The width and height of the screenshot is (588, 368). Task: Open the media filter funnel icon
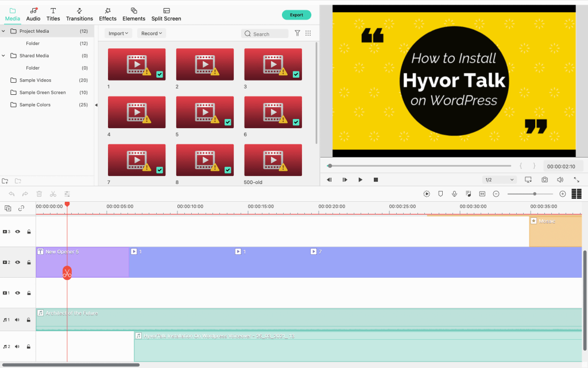(297, 33)
